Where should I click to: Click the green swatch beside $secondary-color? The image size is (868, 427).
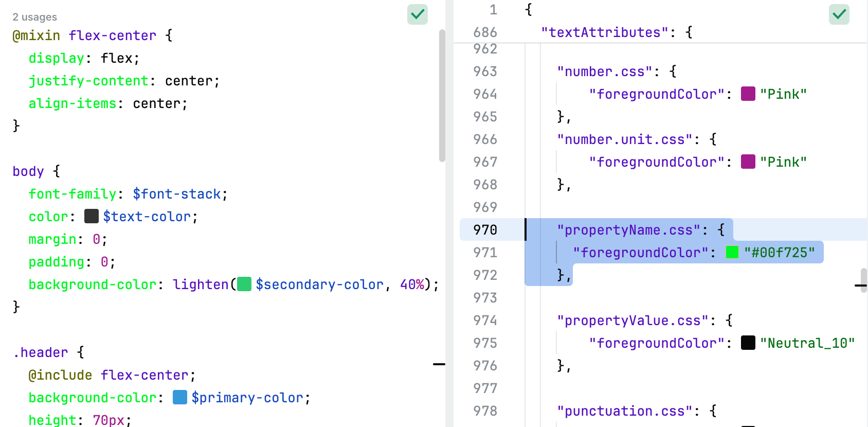[244, 284]
